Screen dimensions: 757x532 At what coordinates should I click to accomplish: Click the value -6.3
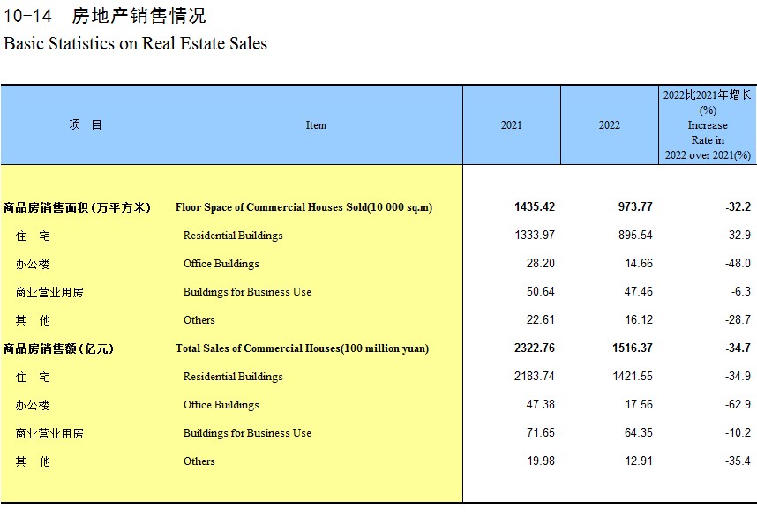pos(741,292)
